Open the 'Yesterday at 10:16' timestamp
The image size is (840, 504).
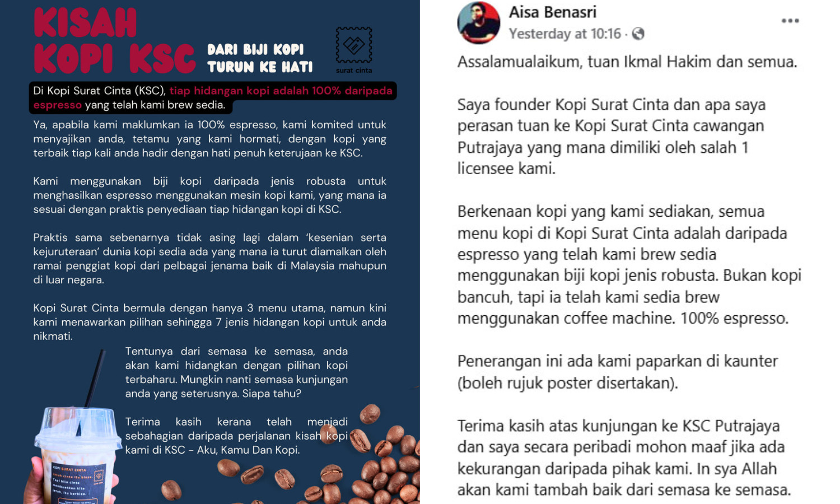[564, 34]
